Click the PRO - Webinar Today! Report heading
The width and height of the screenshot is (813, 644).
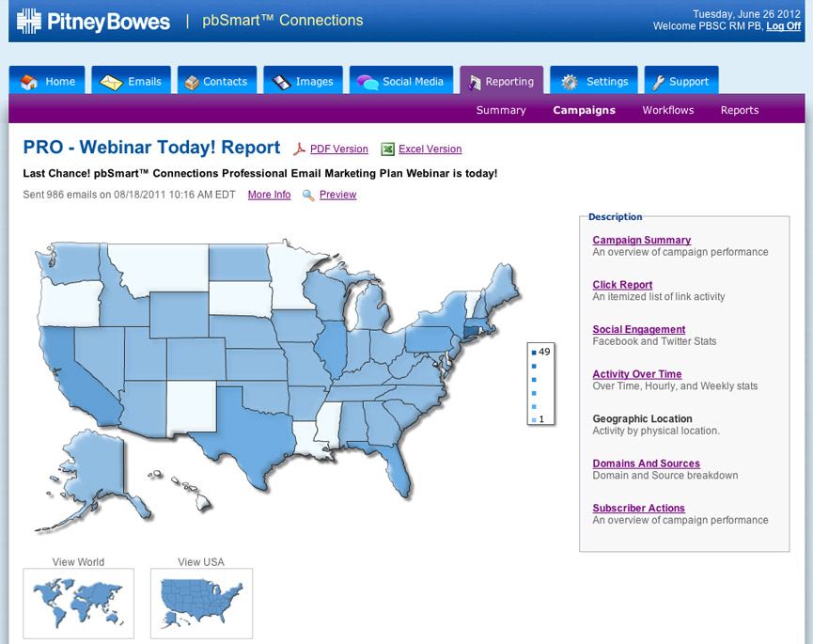tap(151, 148)
